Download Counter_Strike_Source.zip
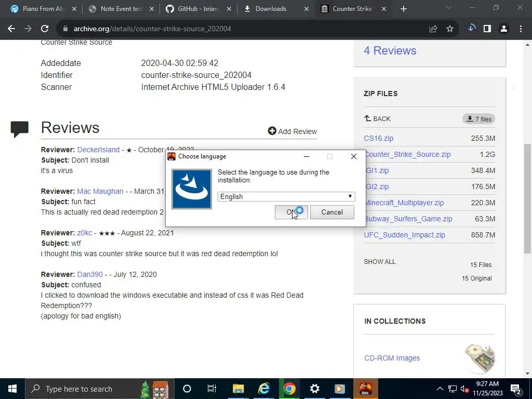This screenshot has height=399, width=532. click(x=408, y=154)
